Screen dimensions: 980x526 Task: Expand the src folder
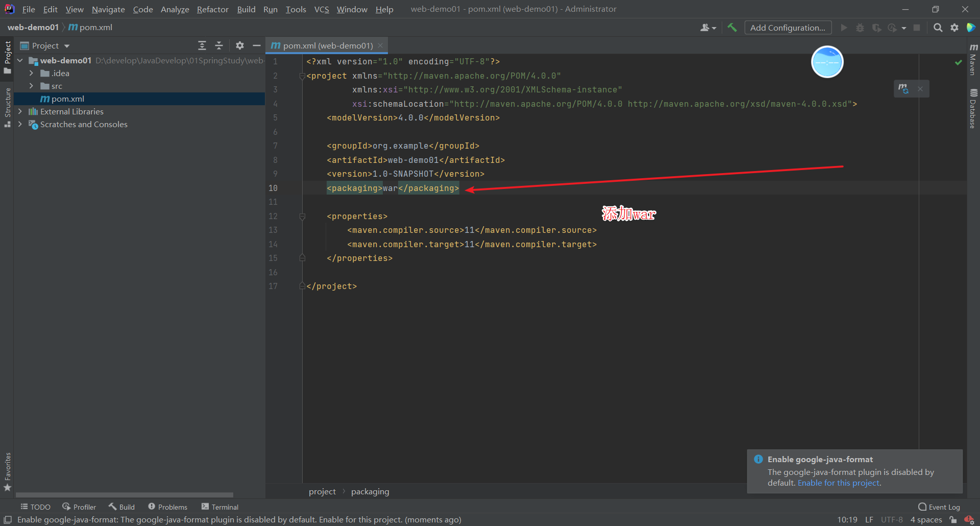coord(31,86)
